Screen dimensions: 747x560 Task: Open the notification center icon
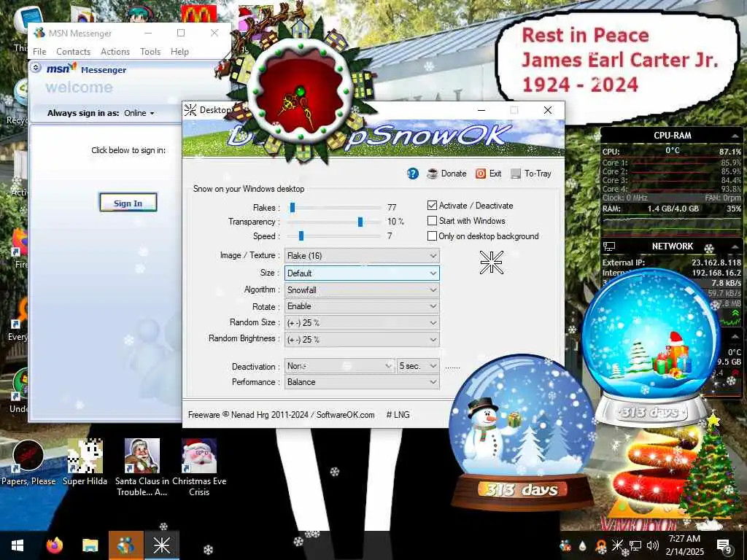click(724, 545)
